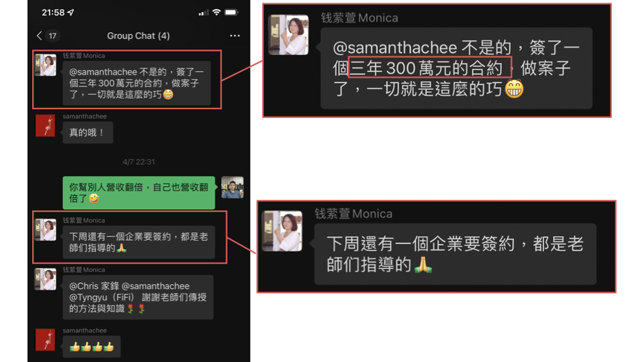Tap the Group Chat (4) title
The image size is (644, 362).
tap(138, 36)
